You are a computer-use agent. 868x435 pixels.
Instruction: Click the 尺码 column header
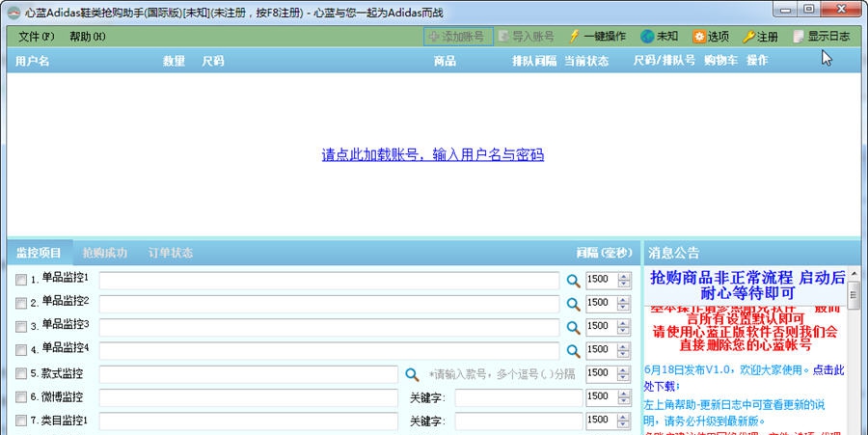tap(213, 61)
